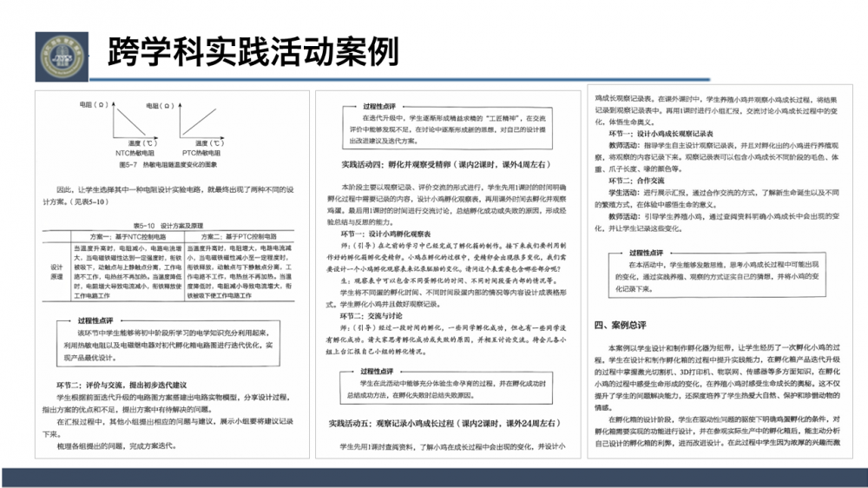Select the 环节一：设计小鸡孵化观察表 heading
The image size is (868, 488).
coord(377,234)
